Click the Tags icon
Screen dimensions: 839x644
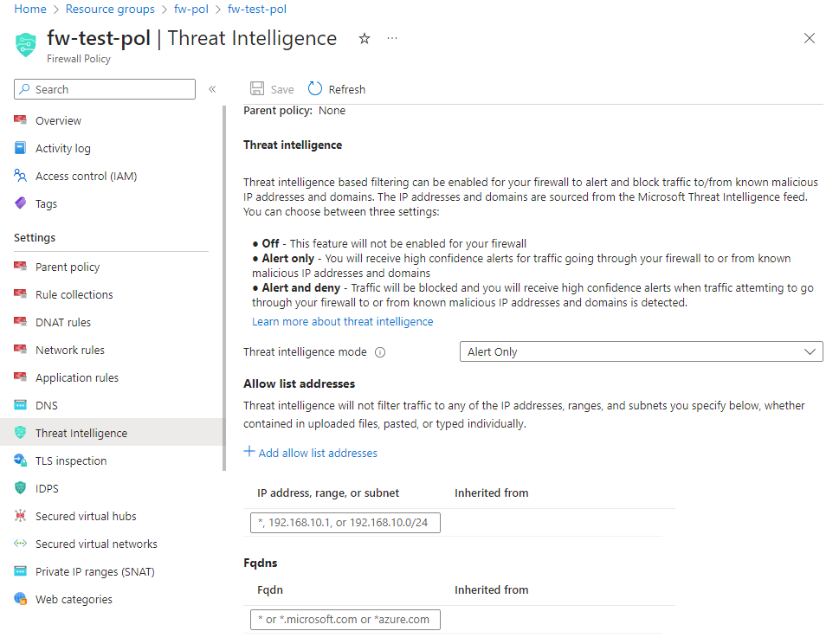coord(20,203)
